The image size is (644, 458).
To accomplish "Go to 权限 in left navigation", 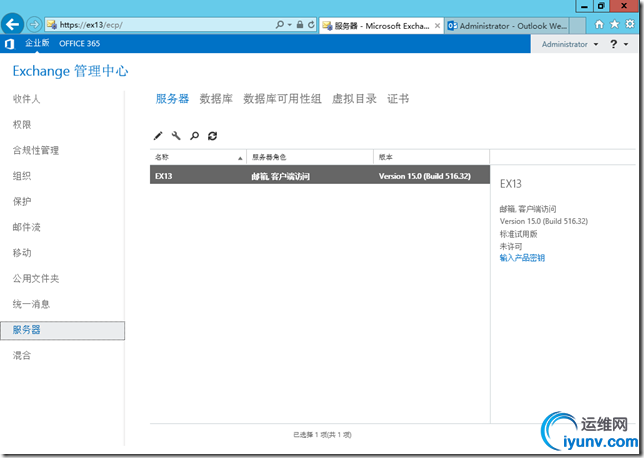I will click(x=22, y=124).
